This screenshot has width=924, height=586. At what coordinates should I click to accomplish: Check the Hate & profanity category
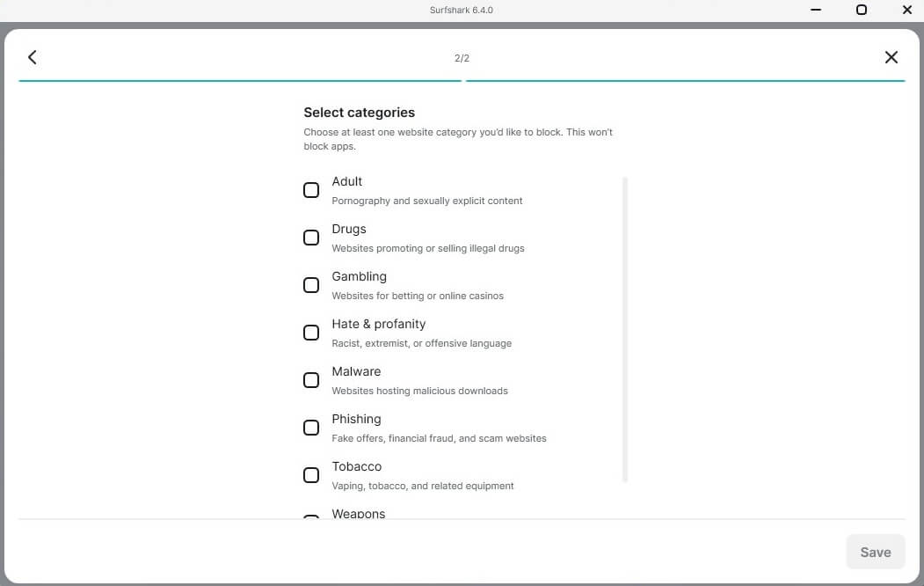311,332
